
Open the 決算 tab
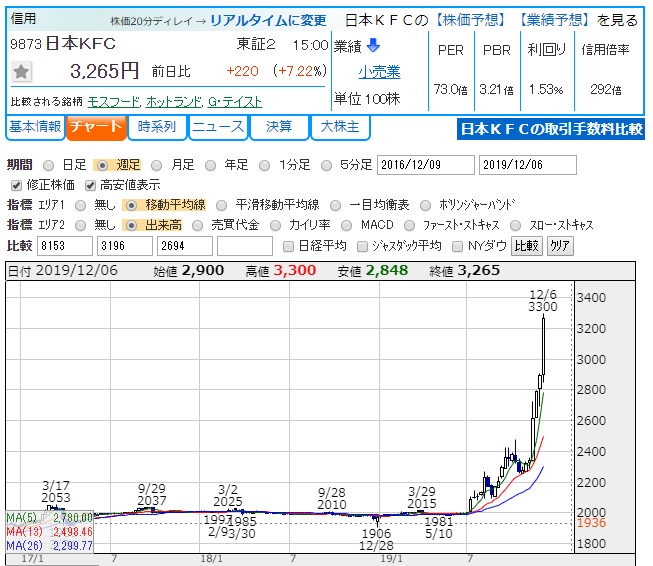coord(279,127)
